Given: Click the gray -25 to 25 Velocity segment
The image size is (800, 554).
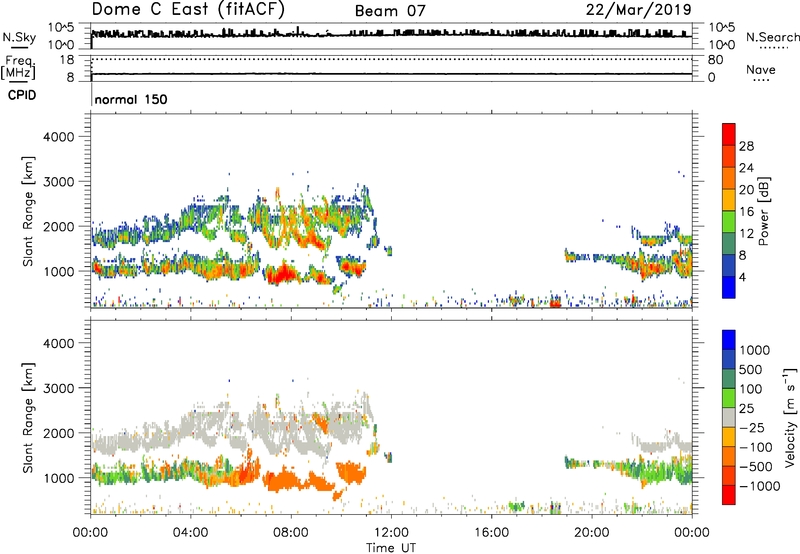Looking at the screenshot, I should 729,417.
